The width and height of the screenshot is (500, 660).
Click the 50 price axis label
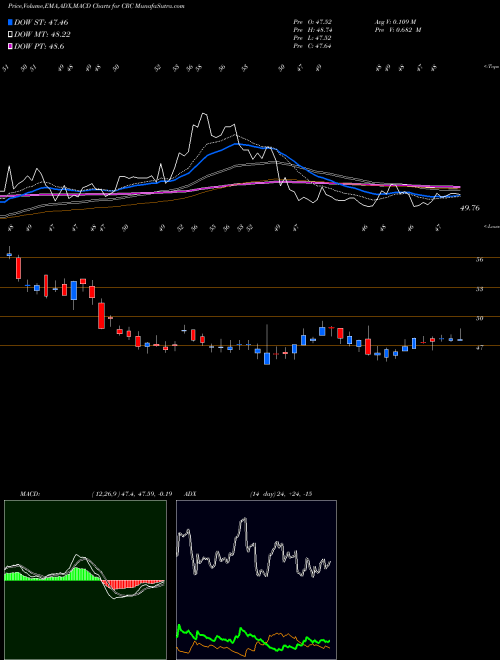click(x=479, y=319)
